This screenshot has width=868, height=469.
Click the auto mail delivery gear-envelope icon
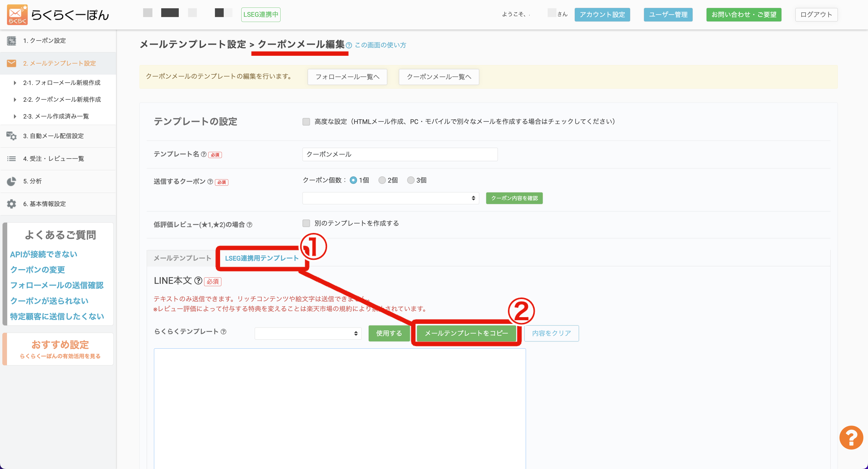(x=11, y=136)
